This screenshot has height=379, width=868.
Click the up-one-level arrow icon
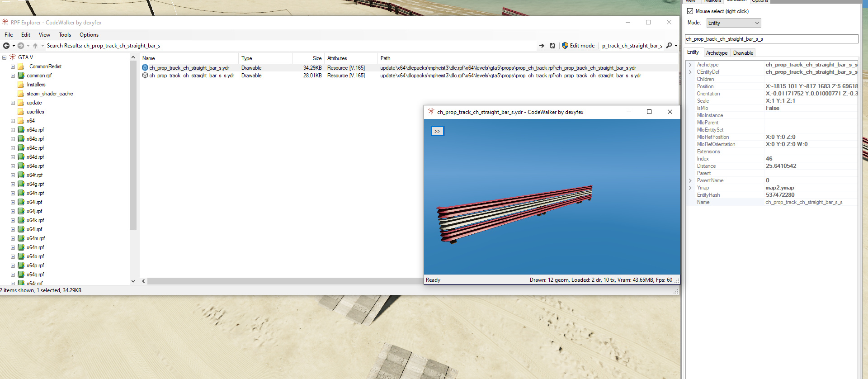coord(35,46)
